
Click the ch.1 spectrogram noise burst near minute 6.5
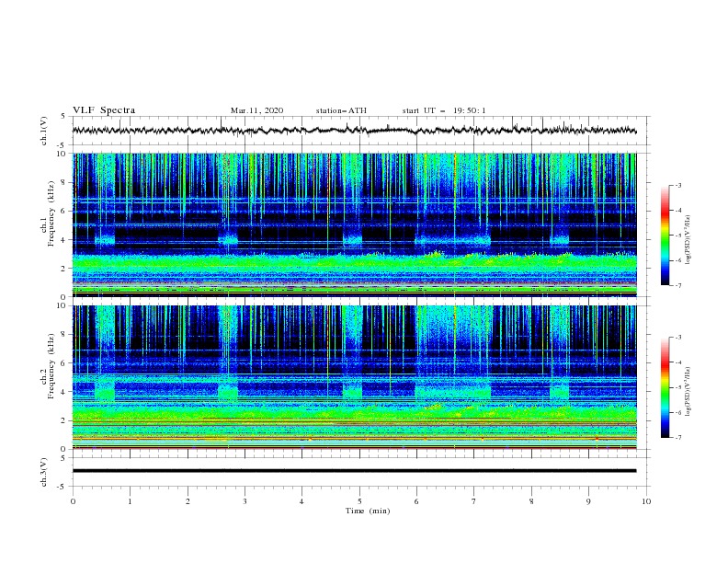click(452, 200)
